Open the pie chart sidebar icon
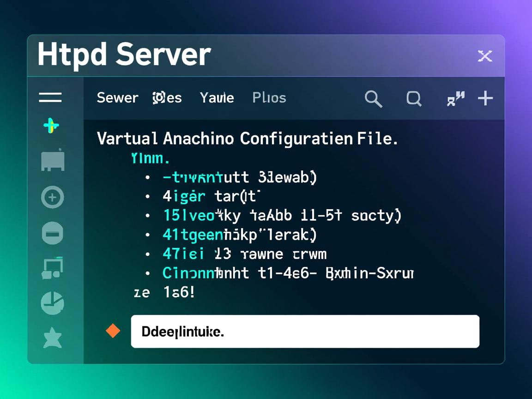Screen dimensions: 532x399 [53, 303]
